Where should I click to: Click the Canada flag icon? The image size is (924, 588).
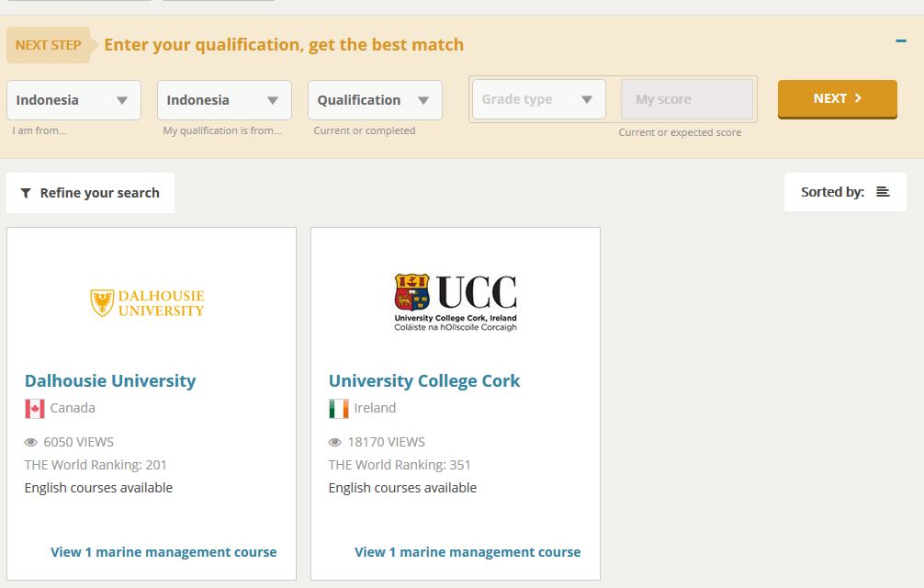[x=35, y=408]
